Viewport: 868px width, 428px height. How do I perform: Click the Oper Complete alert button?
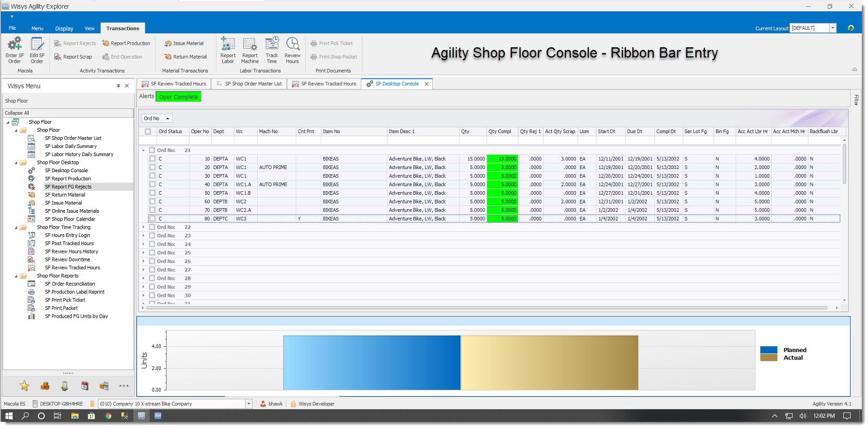click(178, 97)
